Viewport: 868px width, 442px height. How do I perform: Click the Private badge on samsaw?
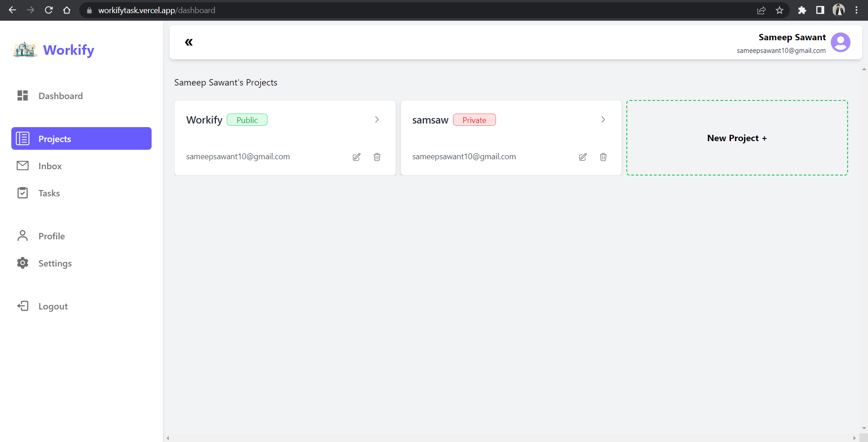tap(474, 120)
